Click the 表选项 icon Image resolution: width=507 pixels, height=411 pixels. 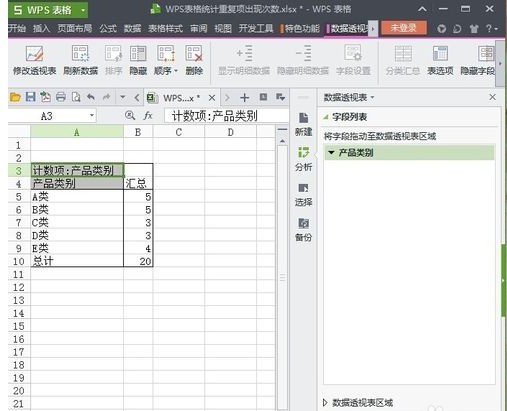[440, 54]
